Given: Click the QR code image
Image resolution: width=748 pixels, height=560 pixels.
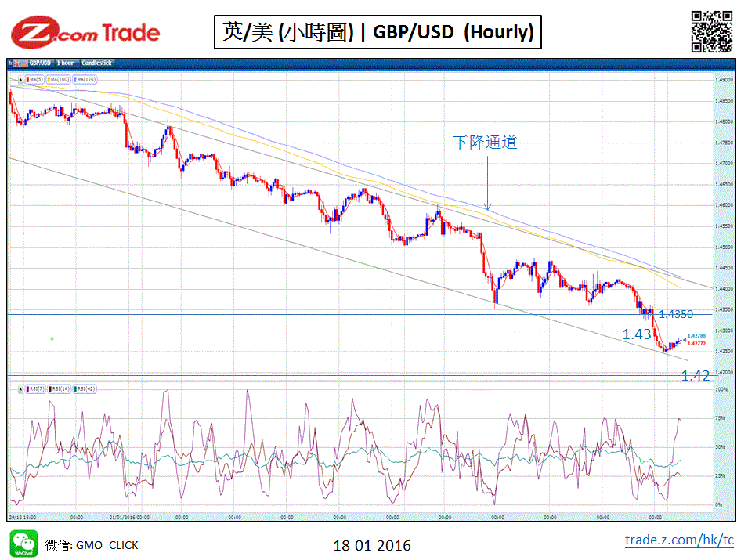Looking at the screenshot, I should coord(712,31).
